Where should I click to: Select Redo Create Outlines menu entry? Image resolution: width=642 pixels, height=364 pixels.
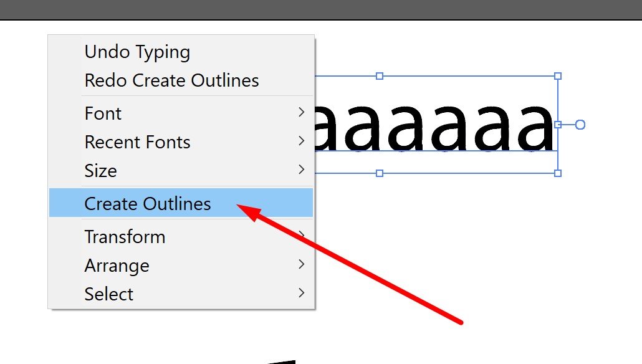181,80
